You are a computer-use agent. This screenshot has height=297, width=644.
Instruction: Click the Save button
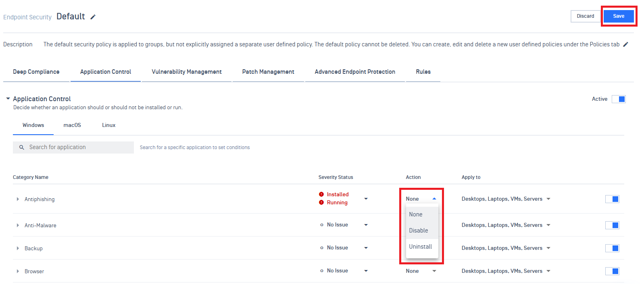(618, 16)
